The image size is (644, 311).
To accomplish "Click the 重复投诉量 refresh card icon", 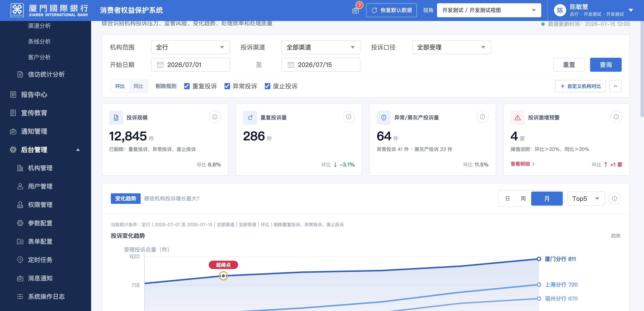I will click(x=250, y=118).
